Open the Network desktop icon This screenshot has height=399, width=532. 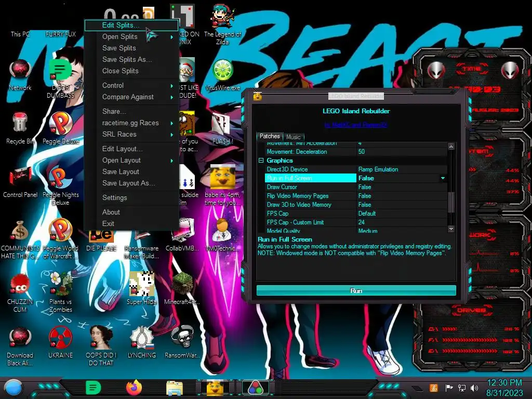[20, 75]
